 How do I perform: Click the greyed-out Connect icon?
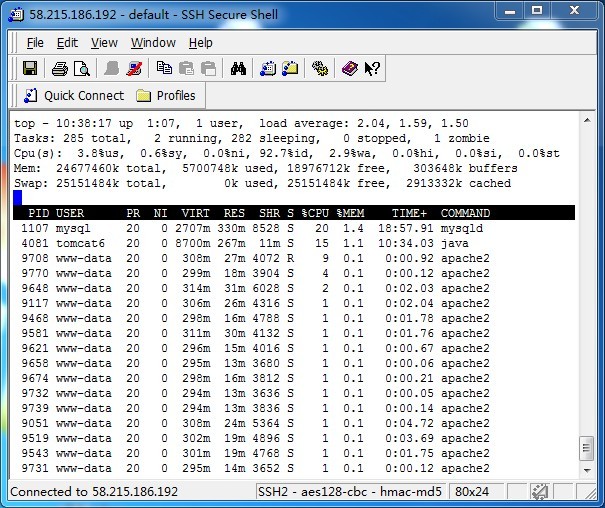(111, 69)
